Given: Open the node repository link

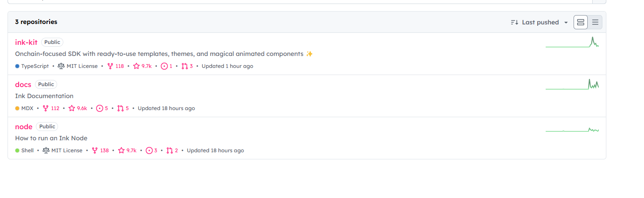Looking at the screenshot, I should point(24,127).
